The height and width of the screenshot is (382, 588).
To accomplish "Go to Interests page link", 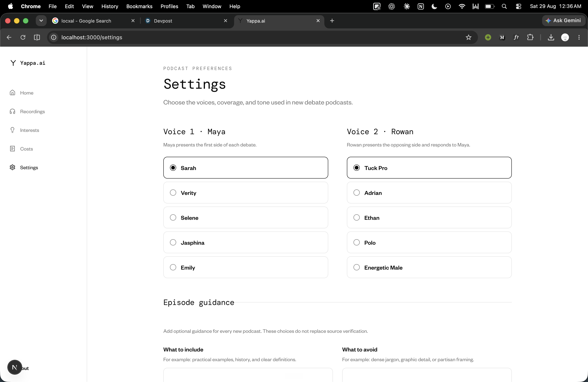I will [29, 130].
